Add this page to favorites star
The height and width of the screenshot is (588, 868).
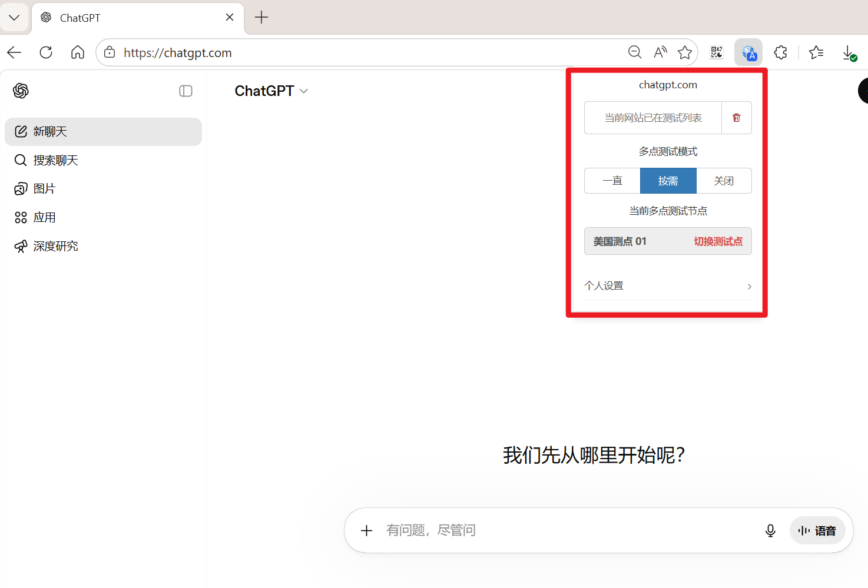point(685,52)
